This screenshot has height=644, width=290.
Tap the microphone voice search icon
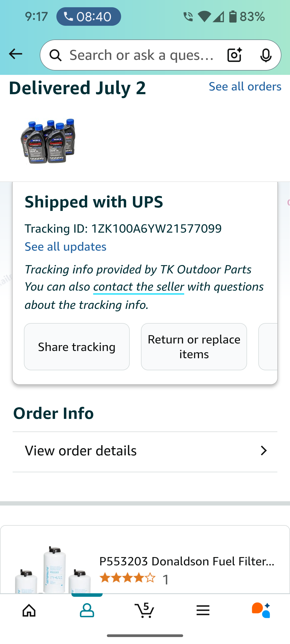[x=266, y=55]
